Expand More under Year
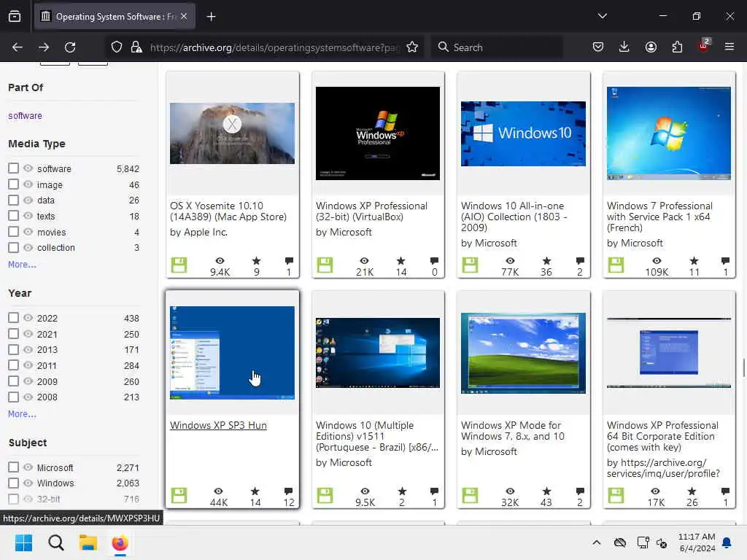 tap(22, 414)
